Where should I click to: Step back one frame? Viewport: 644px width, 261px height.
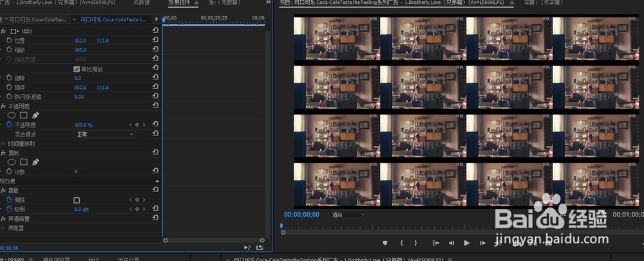tap(451, 243)
